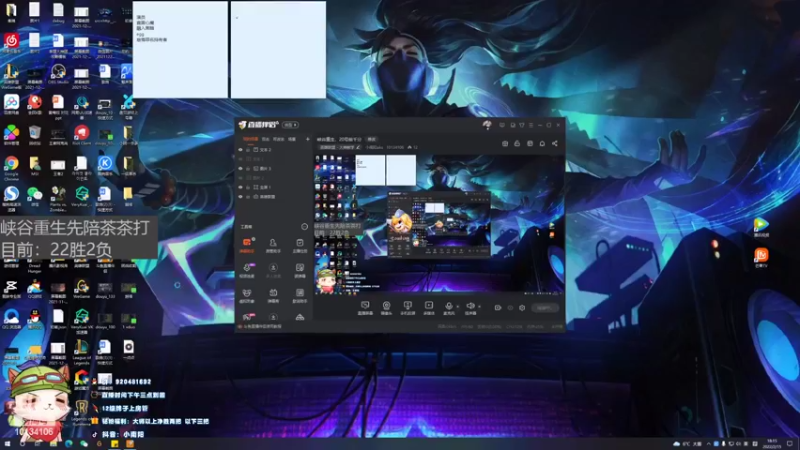Expand speaker options arrow
This screenshot has width=800, height=450.
[x=479, y=307]
